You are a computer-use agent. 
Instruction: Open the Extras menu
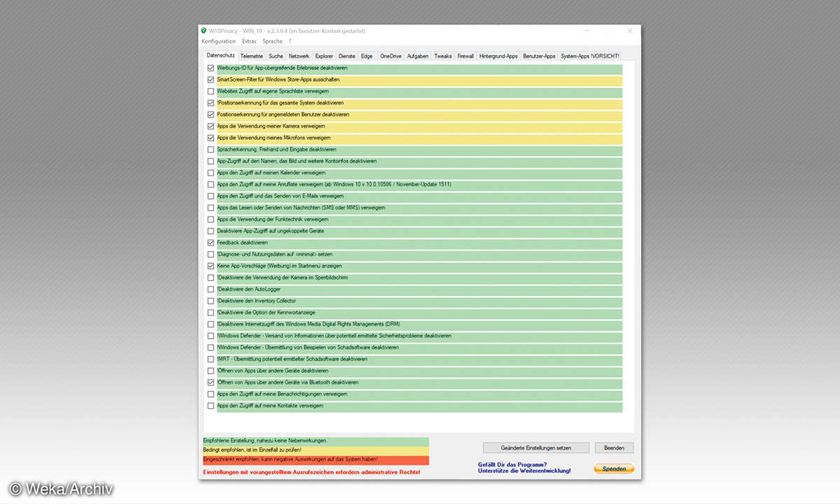click(249, 41)
